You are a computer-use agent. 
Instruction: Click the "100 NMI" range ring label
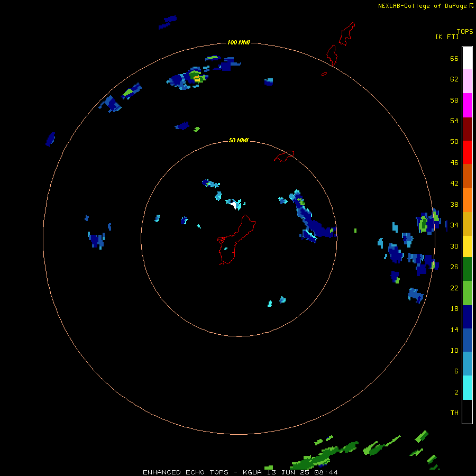(239, 42)
